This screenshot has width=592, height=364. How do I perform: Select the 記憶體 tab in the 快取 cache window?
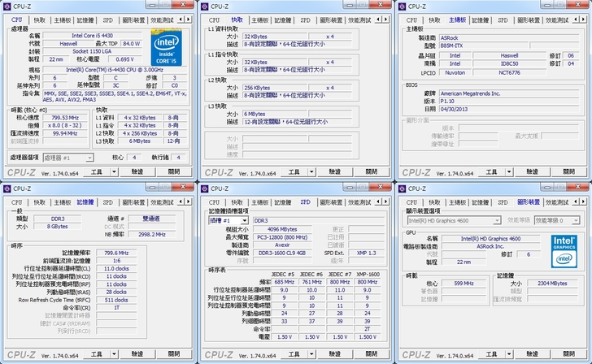coord(283,20)
